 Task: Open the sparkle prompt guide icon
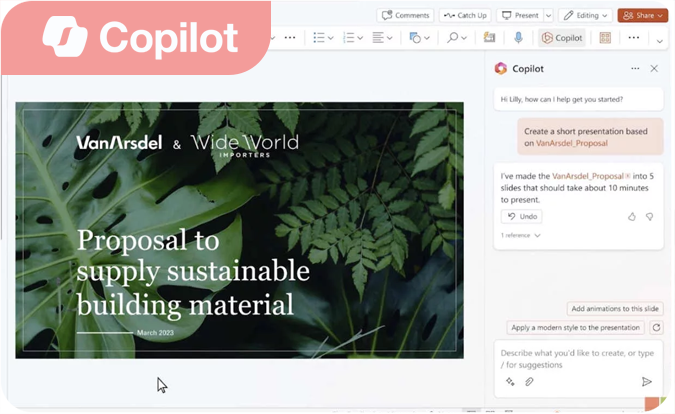click(x=510, y=381)
